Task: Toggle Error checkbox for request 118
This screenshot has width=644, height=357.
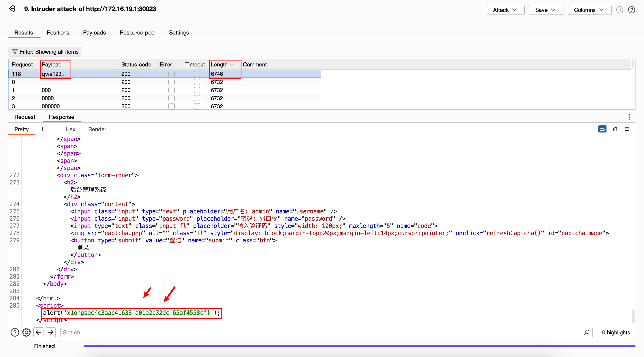Action: 172,74
